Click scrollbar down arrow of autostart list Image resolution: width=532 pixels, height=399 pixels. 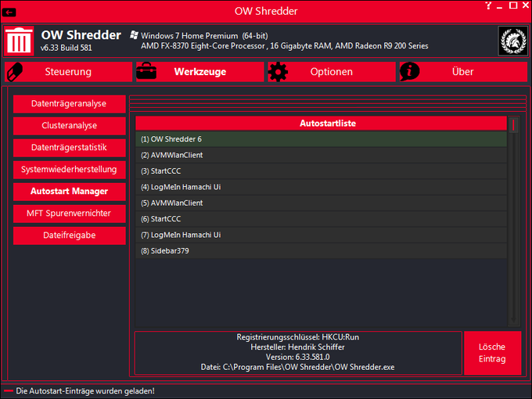pyautogui.click(x=513, y=320)
